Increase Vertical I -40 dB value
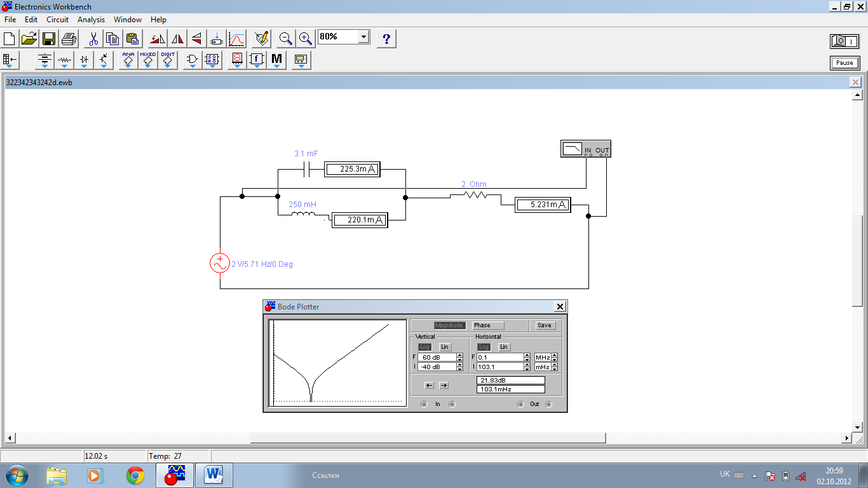The height and width of the screenshot is (488, 868). coord(459,365)
